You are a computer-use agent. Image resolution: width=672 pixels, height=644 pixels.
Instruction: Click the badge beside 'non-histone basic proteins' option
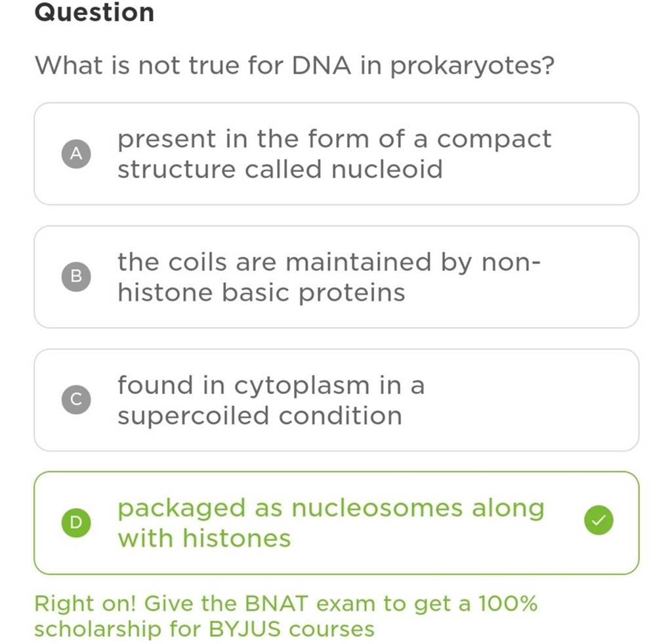pos(76,276)
